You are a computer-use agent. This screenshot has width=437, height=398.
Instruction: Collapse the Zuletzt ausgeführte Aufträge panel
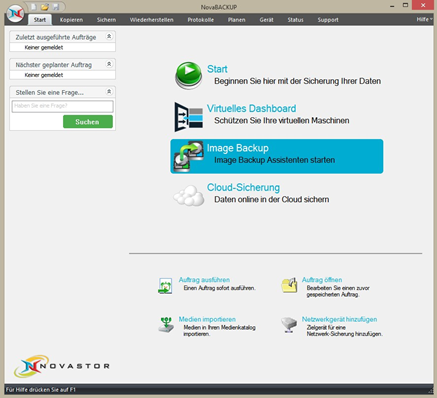[109, 36]
